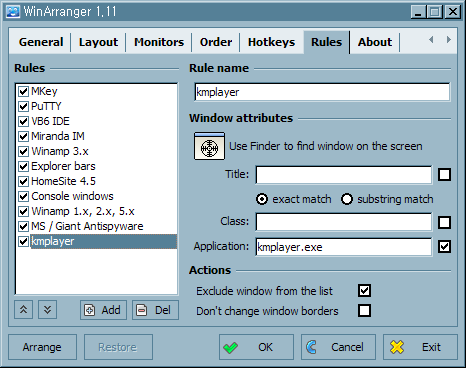Image resolution: width=466 pixels, height=368 pixels.
Task: Select the Rules tab
Action: [x=326, y=42]
